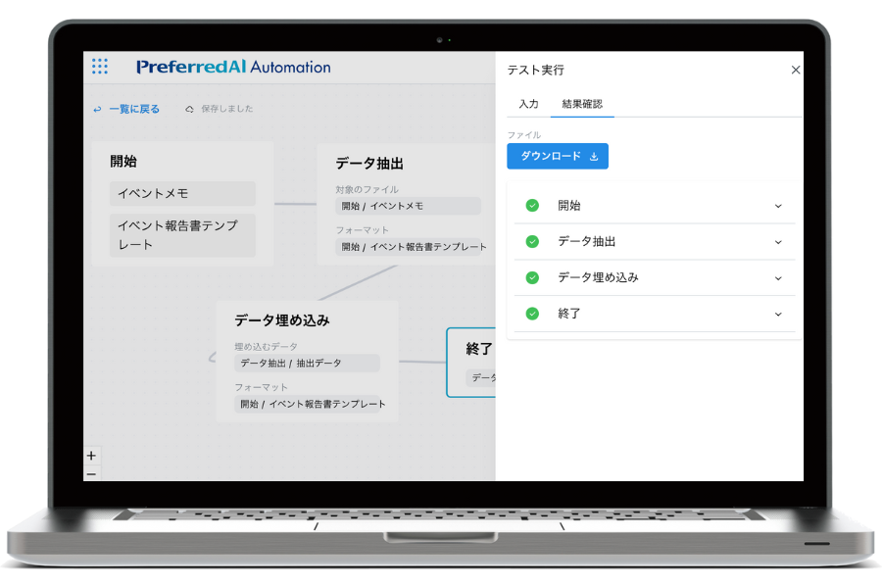
Task: Select the データ埋め込み workflow node title
Action: coord(282,320)
